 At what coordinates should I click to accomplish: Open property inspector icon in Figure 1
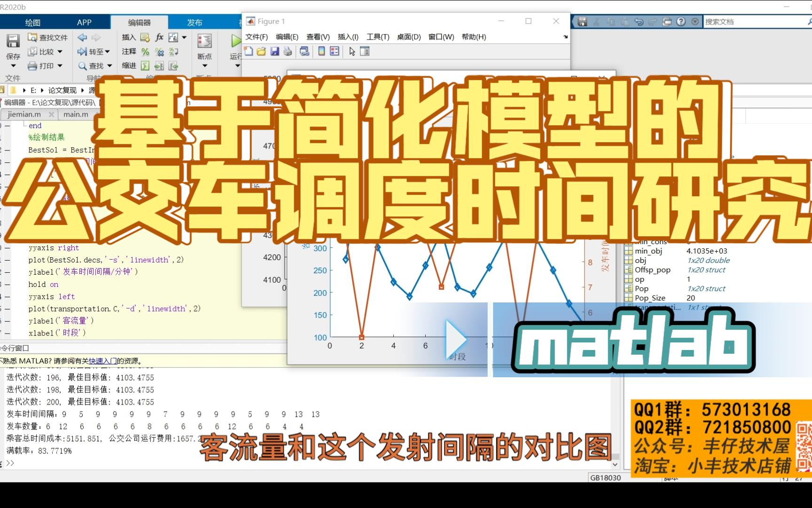tap(365, 51)
